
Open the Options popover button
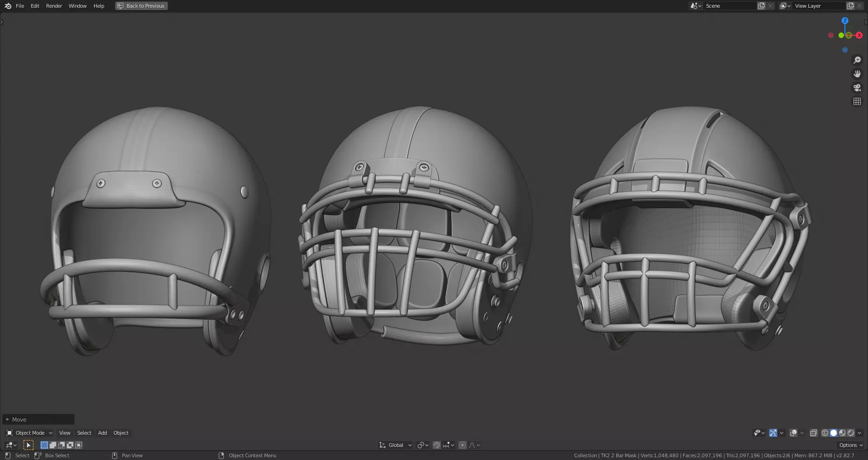pos(850,445)
